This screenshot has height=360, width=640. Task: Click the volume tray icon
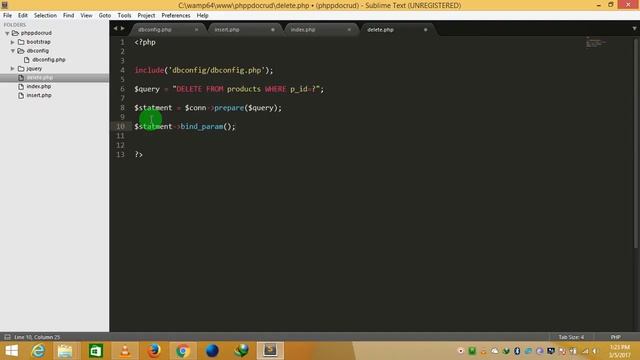[595, 351]
